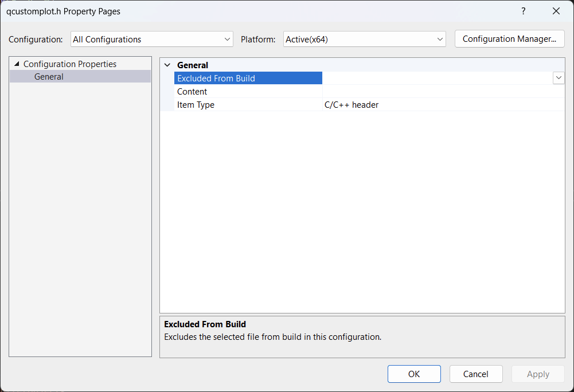The image size is (574, 392).
Task: Open the Excluded From Build value dropdown arrow
Action: 558,79
